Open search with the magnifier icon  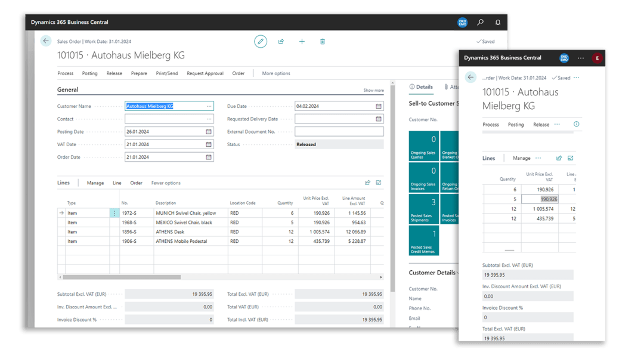click(480, 22)
